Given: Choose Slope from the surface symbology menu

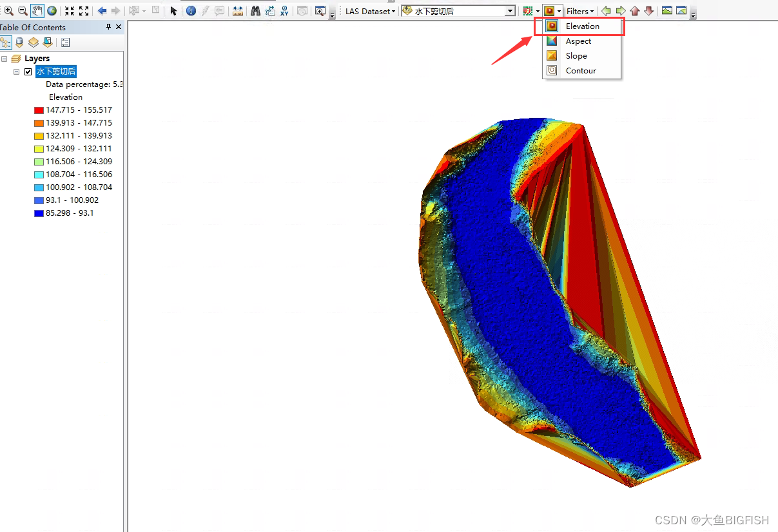Looking at the screenshot, I should pyautogui.click(x=576, y=55).
